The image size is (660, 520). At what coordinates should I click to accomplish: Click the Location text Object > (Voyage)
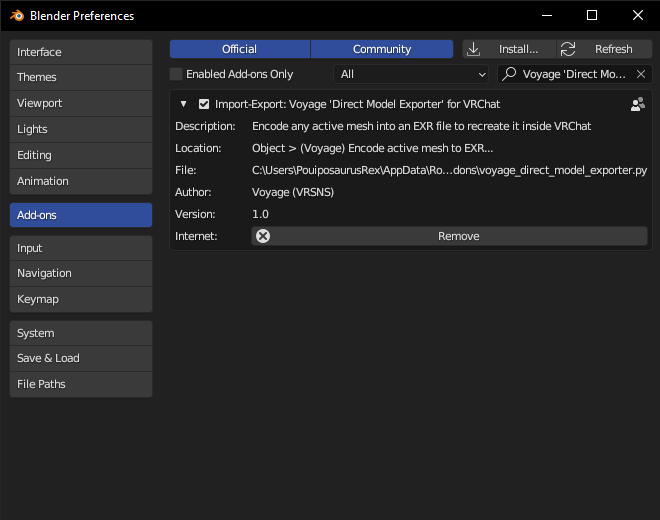(x=373, y=148)
